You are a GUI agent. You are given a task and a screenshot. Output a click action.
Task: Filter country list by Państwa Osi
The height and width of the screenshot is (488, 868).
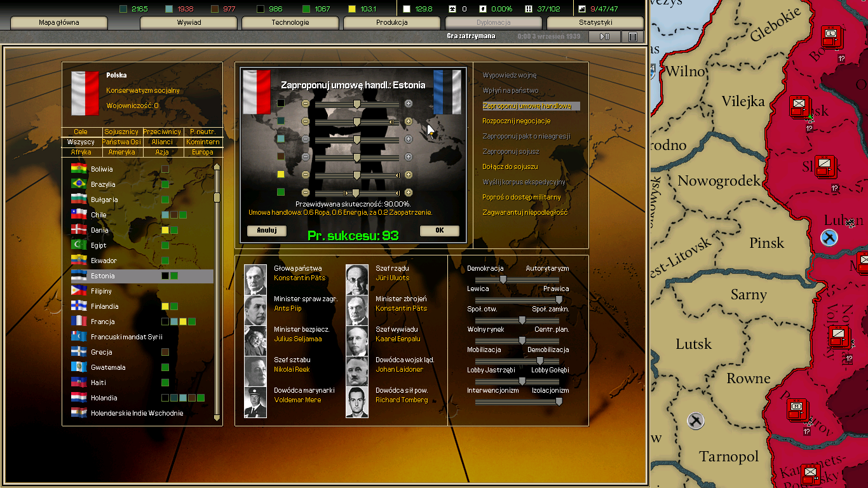pos(122,142)
